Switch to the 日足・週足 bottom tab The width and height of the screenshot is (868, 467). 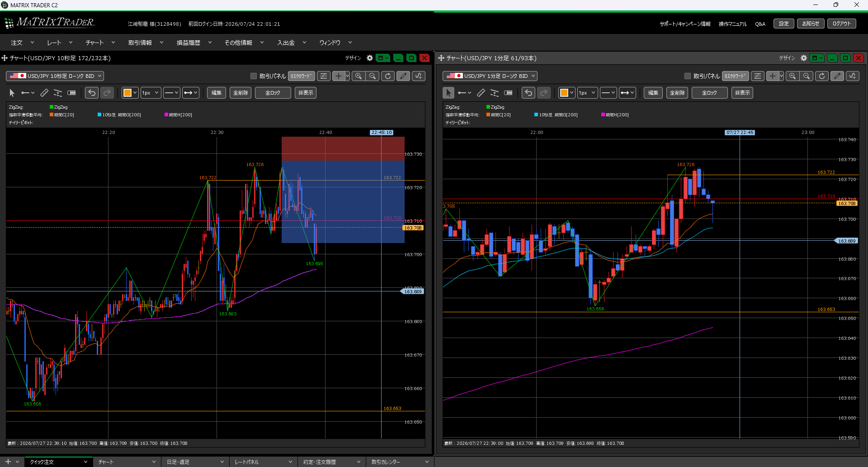coord(195,462)
